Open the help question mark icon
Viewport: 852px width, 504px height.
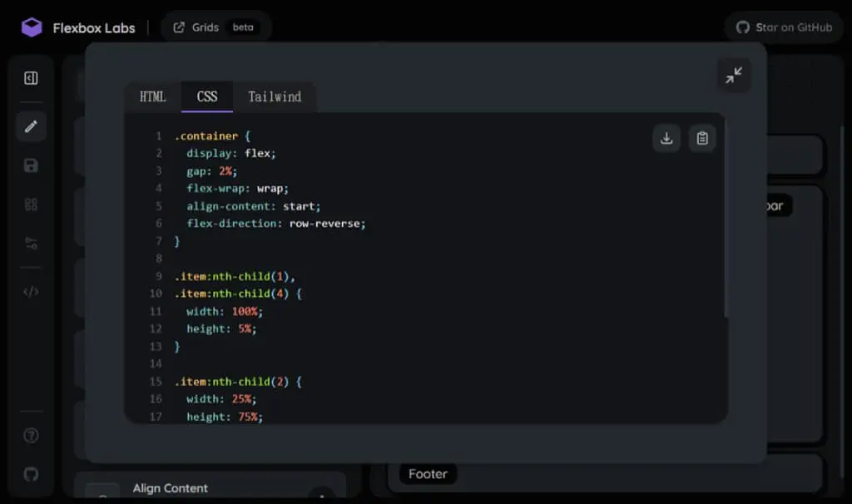(31, 436)
